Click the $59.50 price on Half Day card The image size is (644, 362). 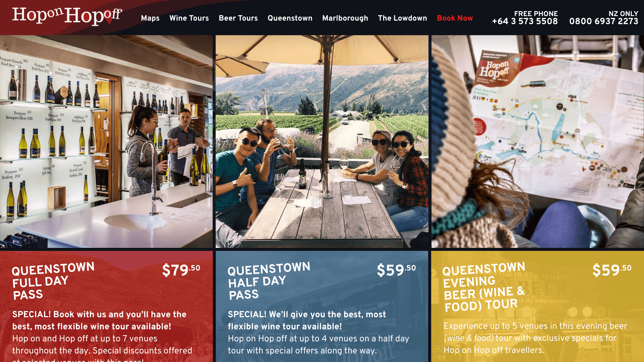tap(396, 270)
